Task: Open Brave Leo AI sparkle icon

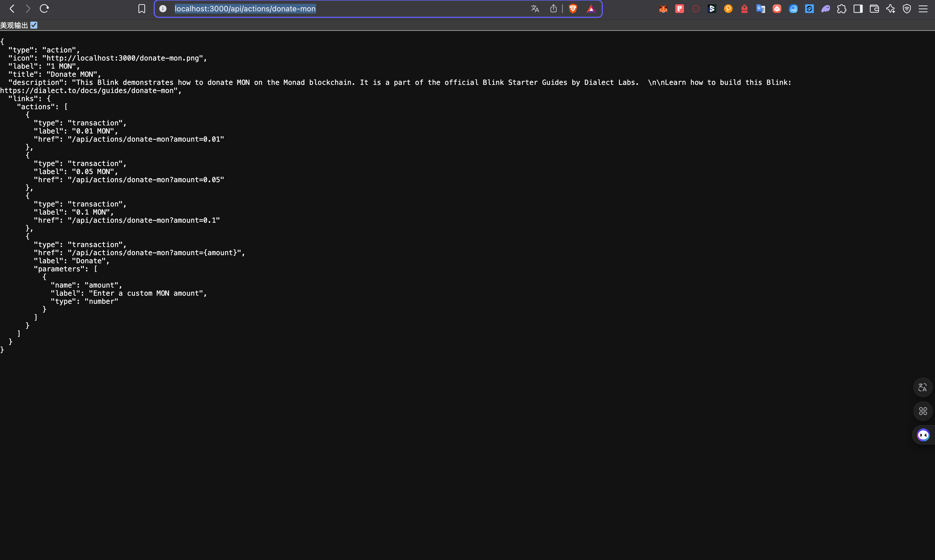Action: [890, 9]
